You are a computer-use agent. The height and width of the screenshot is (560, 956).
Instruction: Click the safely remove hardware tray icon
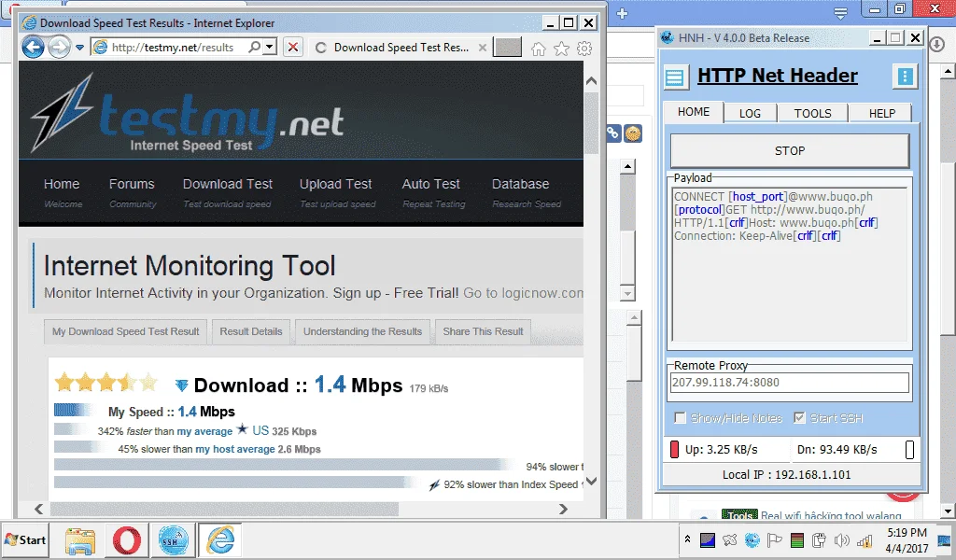(820, 539)
